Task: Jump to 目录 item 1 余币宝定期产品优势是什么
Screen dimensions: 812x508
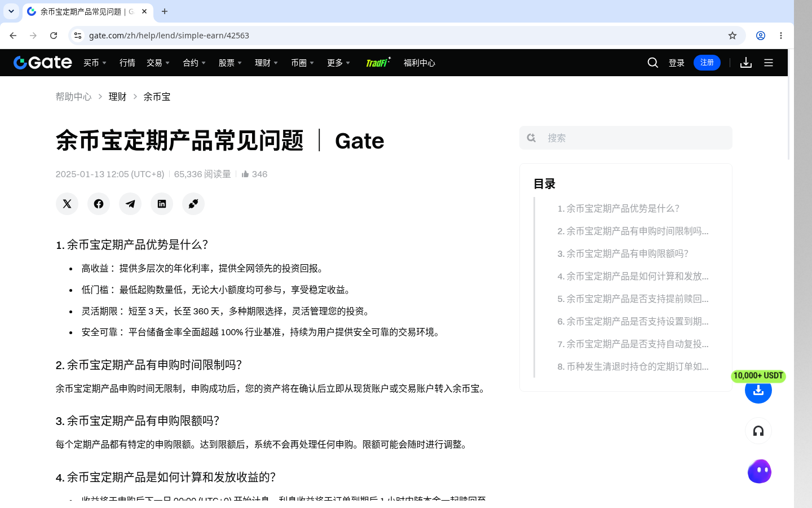Action: (619, 208)
